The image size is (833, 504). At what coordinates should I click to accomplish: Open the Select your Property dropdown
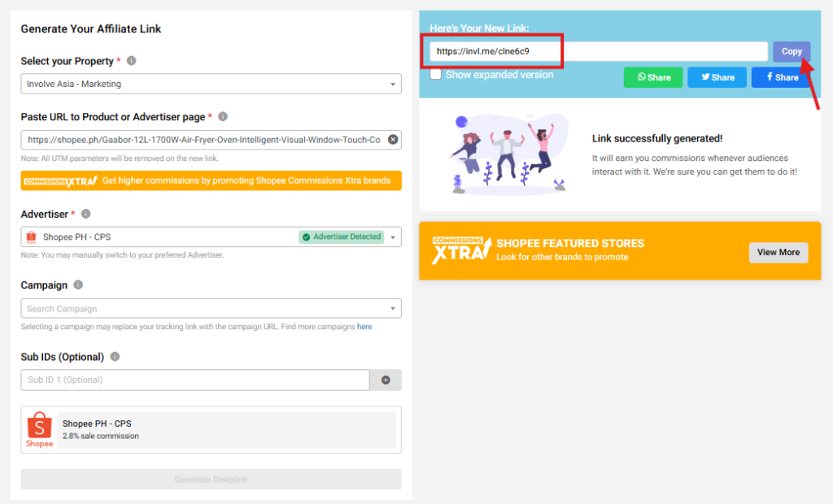[x=211, y=84]
